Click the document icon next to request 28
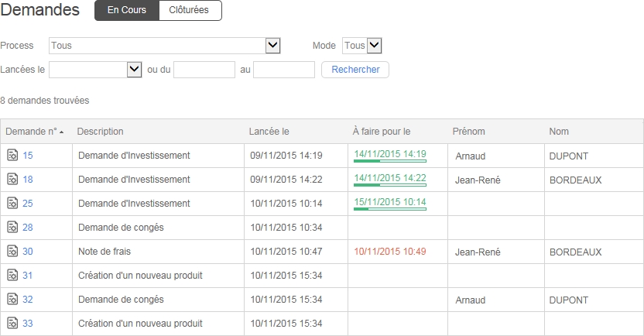Viewport: 644px width, 336px height. click(12, 228)
